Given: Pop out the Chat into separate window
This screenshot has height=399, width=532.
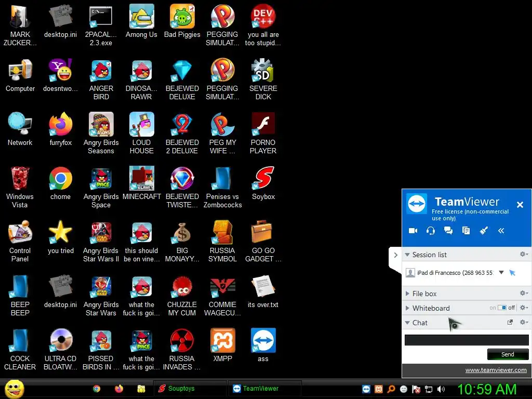Looking at the screenshot, I should (x=510, y=322).
